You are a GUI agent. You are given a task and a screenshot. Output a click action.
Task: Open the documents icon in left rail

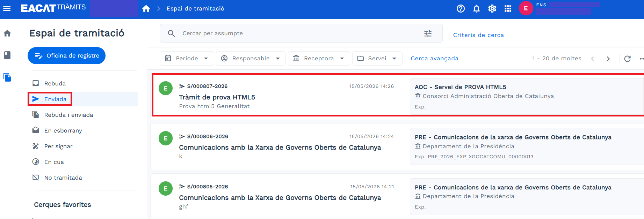point(7,77)
